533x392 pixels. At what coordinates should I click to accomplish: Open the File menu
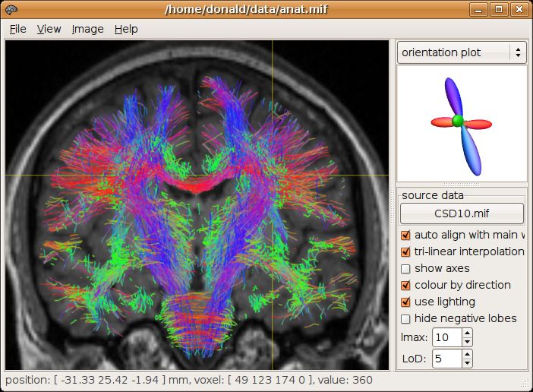pos(17,29)
